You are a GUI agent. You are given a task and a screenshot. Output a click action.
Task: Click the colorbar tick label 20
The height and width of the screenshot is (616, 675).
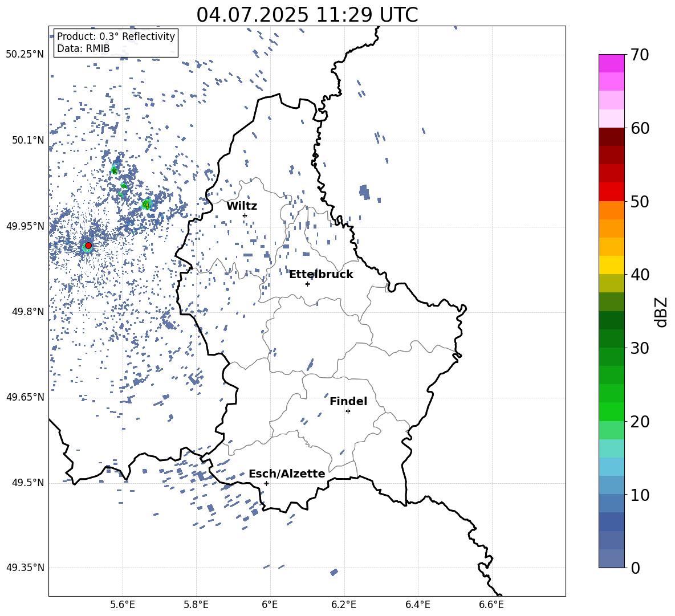click(x=640, y=422)
